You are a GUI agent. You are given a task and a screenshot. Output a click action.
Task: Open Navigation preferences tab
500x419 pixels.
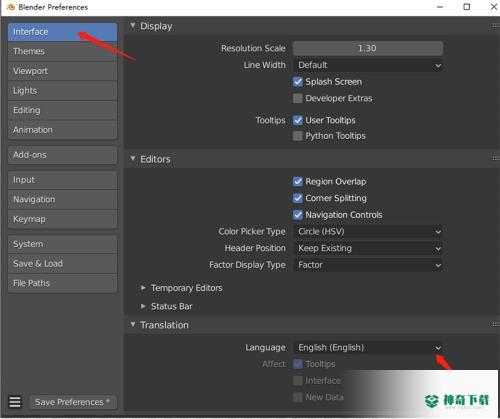[63, 200]
